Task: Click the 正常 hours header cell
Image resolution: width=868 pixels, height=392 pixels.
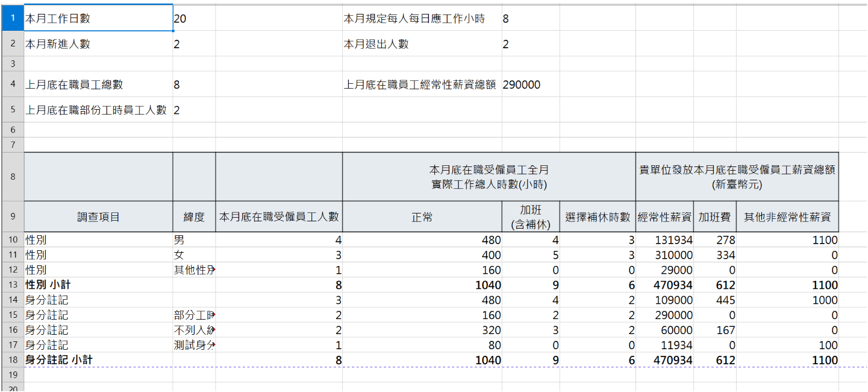Action: click(422, 217)
